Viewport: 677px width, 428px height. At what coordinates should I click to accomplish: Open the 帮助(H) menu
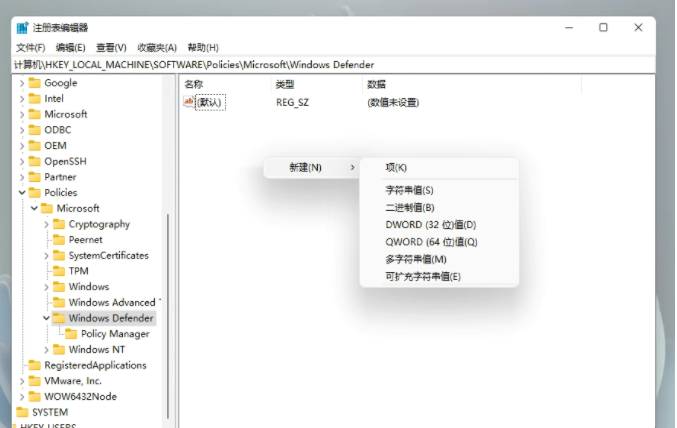(x=203, y=48)
